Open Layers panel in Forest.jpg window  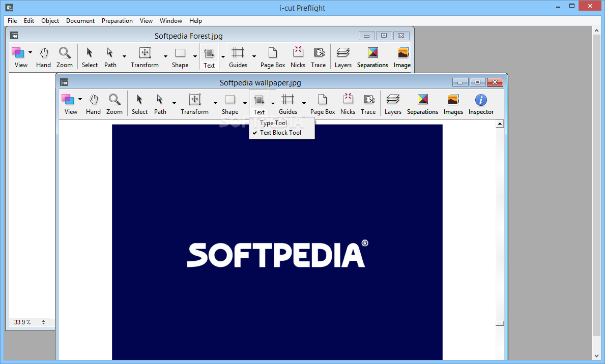click(x=343, y=58)
